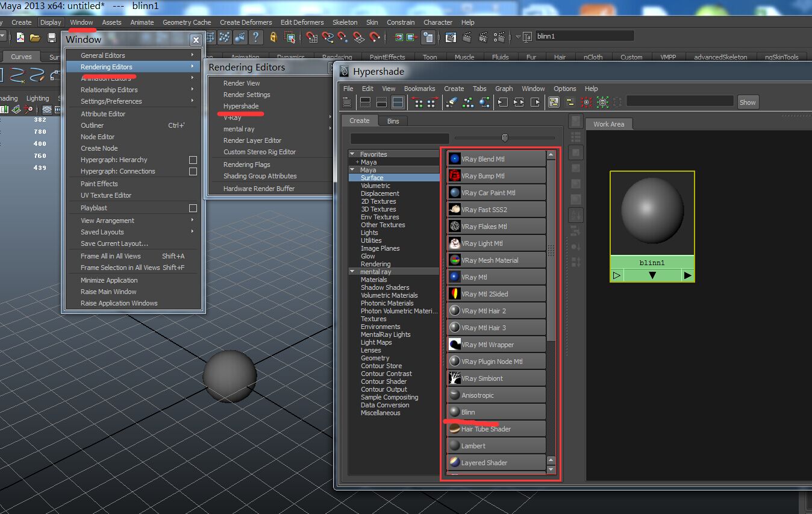Create an Anisotropic material
Image resolution: width=812 pixels, height=514 pixels.
(x=496, y=395)
